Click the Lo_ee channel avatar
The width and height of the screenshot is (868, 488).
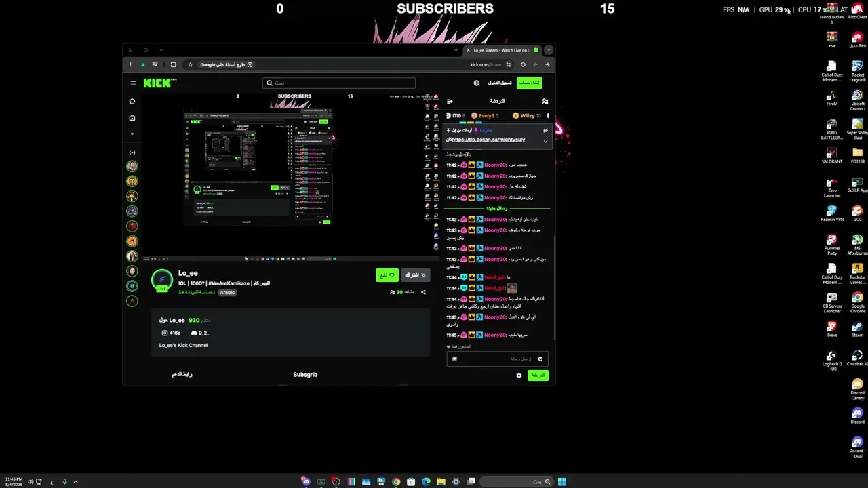[162, 280]
